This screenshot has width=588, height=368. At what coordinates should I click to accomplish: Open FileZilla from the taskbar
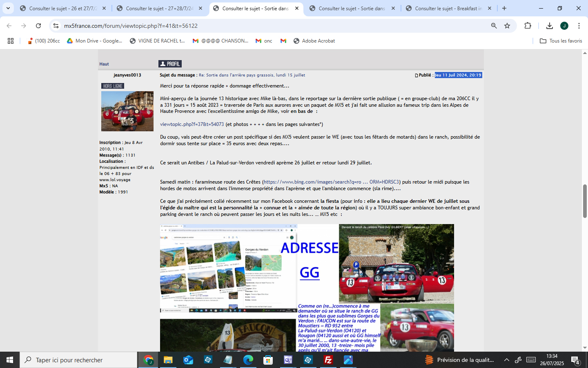pyautogui.click(x=328, y=360)
